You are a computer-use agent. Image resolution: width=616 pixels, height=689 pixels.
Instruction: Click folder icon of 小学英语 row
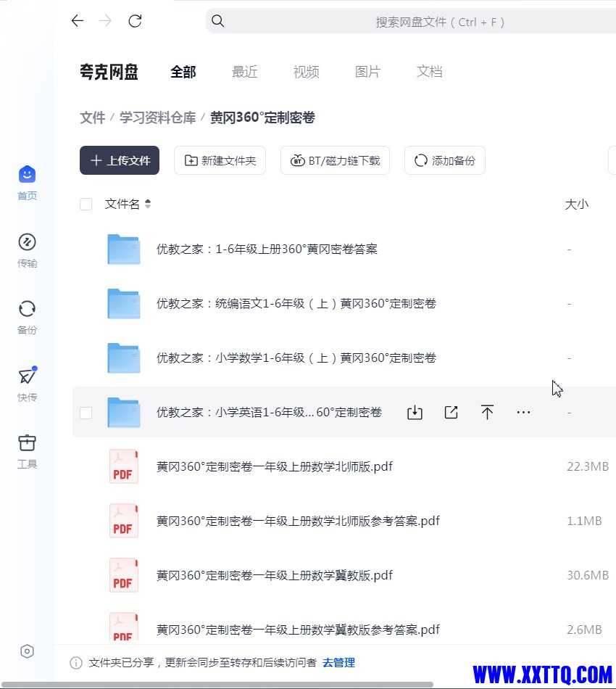tap(124, 412)
